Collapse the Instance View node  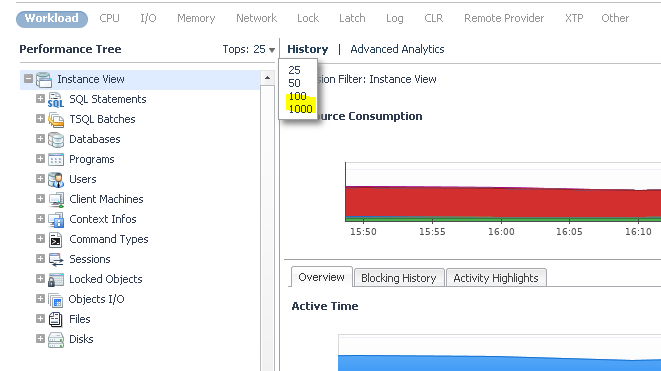[x=28, y=79]
